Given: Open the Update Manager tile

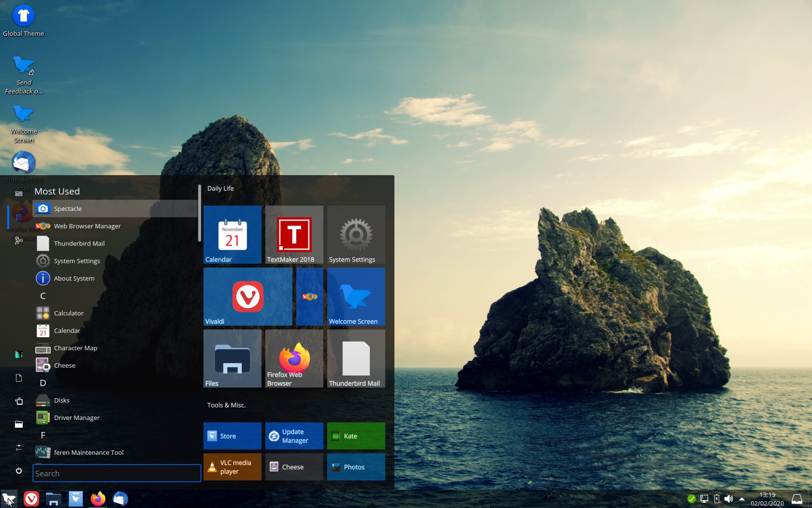Looking at the screenshot, I should pos(294,436).
